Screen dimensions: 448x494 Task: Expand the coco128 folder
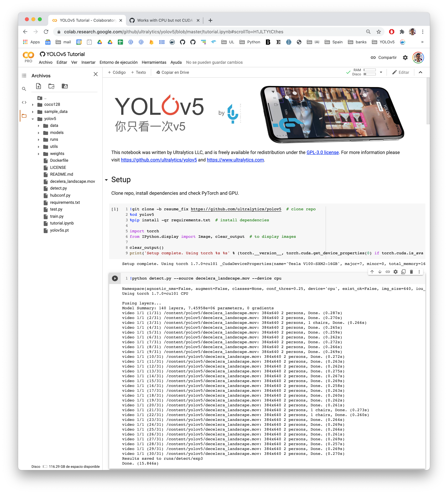tap(33, 105)
